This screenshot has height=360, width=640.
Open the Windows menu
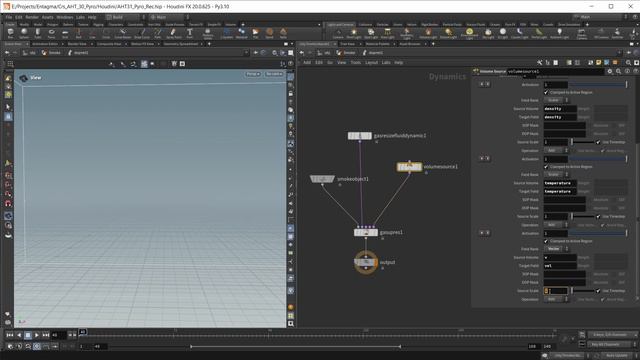(x=64, y=17)
